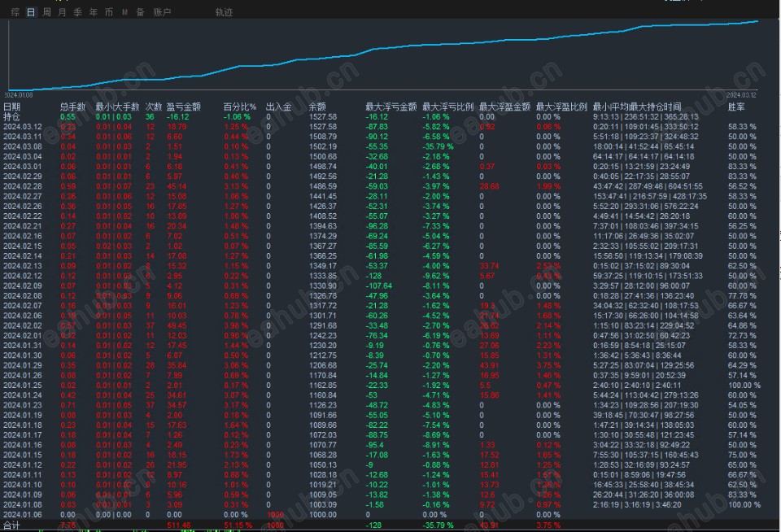Screen dimensions: 781x532
Task: Open the 季 quarterly tab
Action: point(78,12)
